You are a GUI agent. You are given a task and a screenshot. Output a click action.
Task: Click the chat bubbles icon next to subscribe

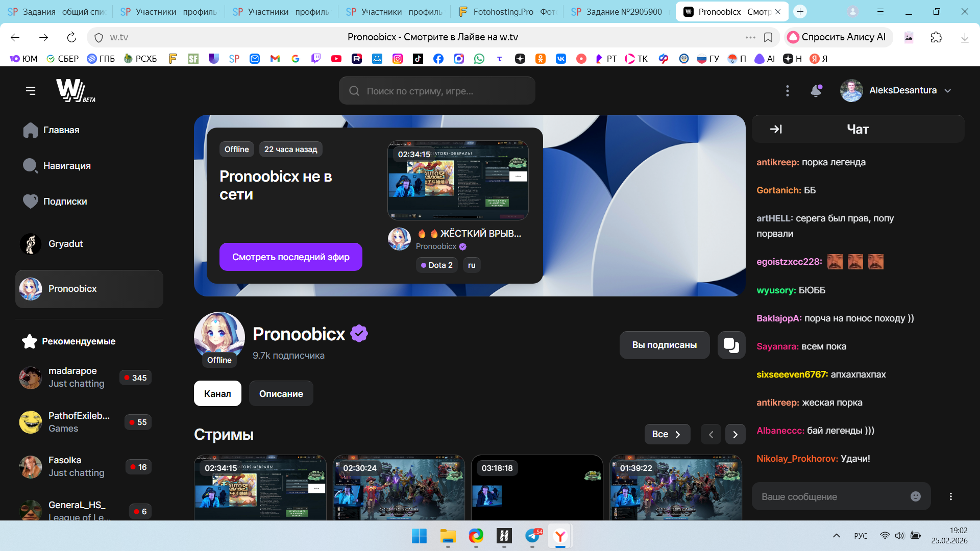coord(731,345)
